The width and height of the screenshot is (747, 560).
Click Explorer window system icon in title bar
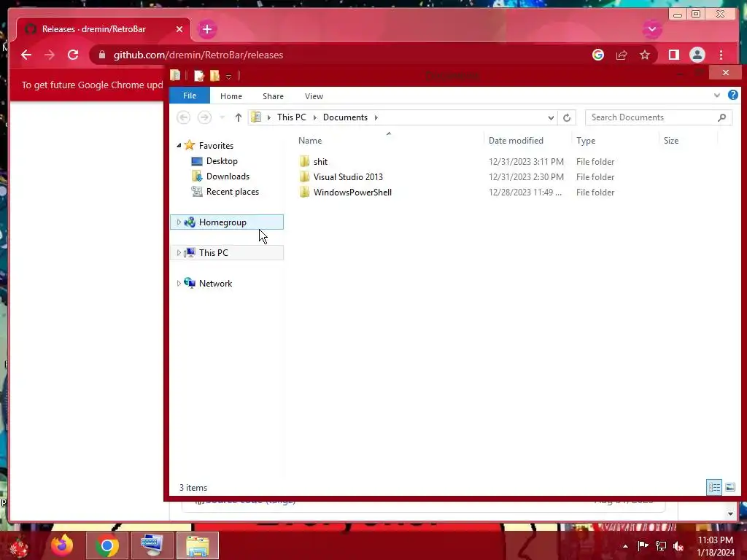pyautogui.click(x=175, y=75)
